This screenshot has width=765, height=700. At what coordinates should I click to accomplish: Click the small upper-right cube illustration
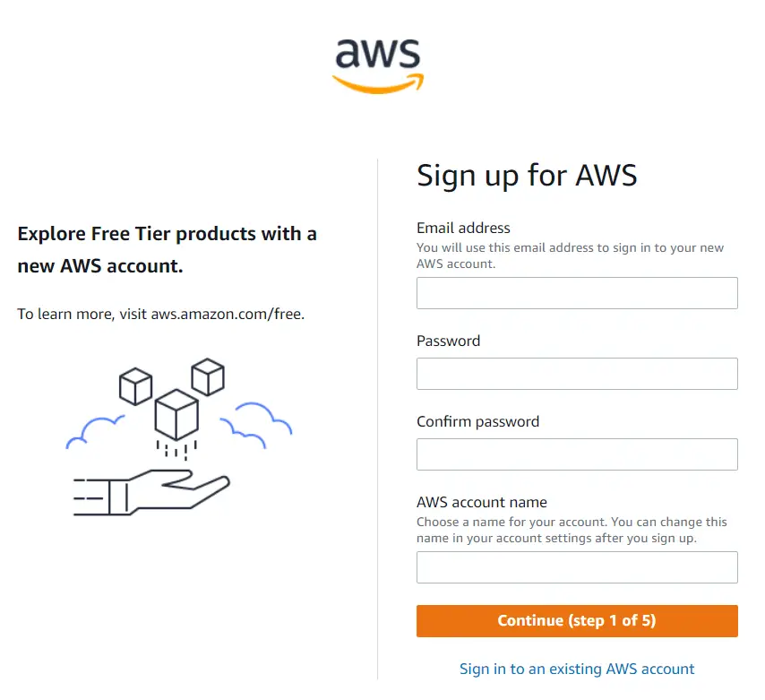208,376
